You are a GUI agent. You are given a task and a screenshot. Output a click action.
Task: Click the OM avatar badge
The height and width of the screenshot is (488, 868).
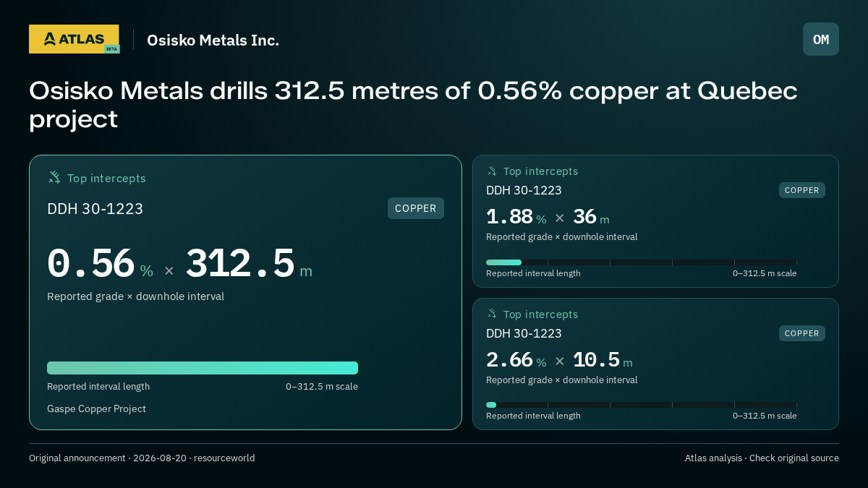[x=821, y=39]
